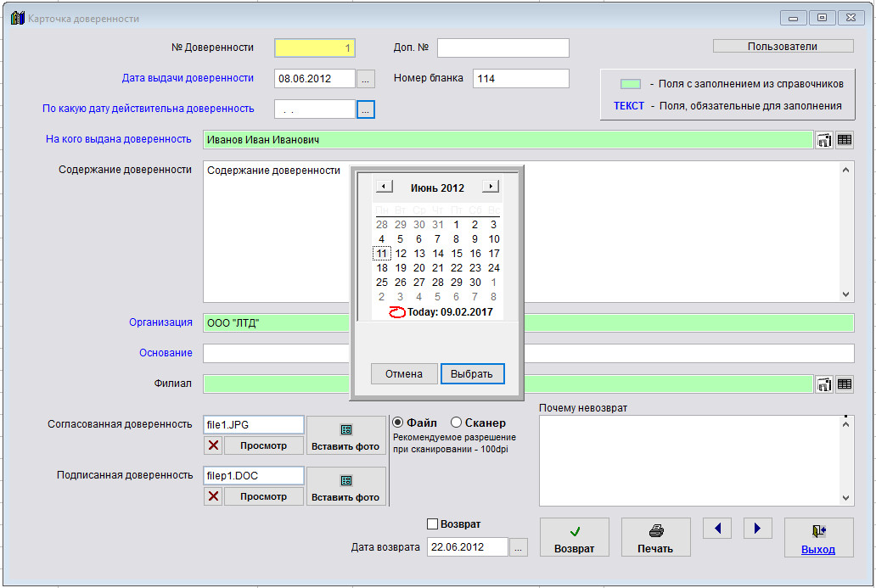Click Вставить фото for Согласованная доверенность
876x588 pixels.
coord(345,435)
